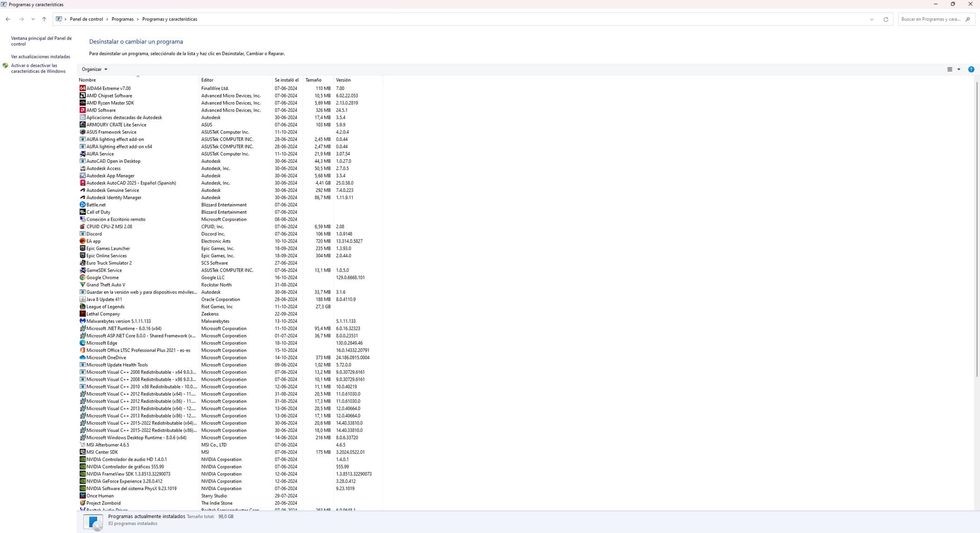Screen dimensions: 980x533
Task: Click the AIDA64 Extreme v7.00 icon
Action: [83, 88]
